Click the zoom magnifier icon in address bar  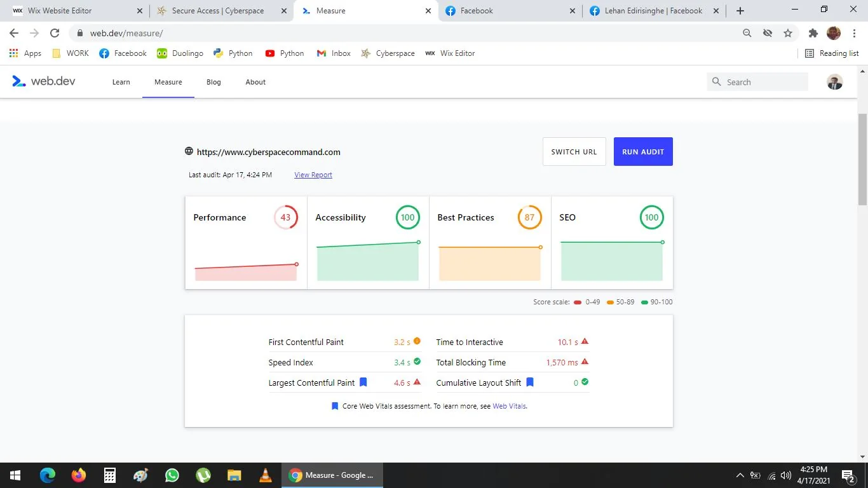coord(747,33)
